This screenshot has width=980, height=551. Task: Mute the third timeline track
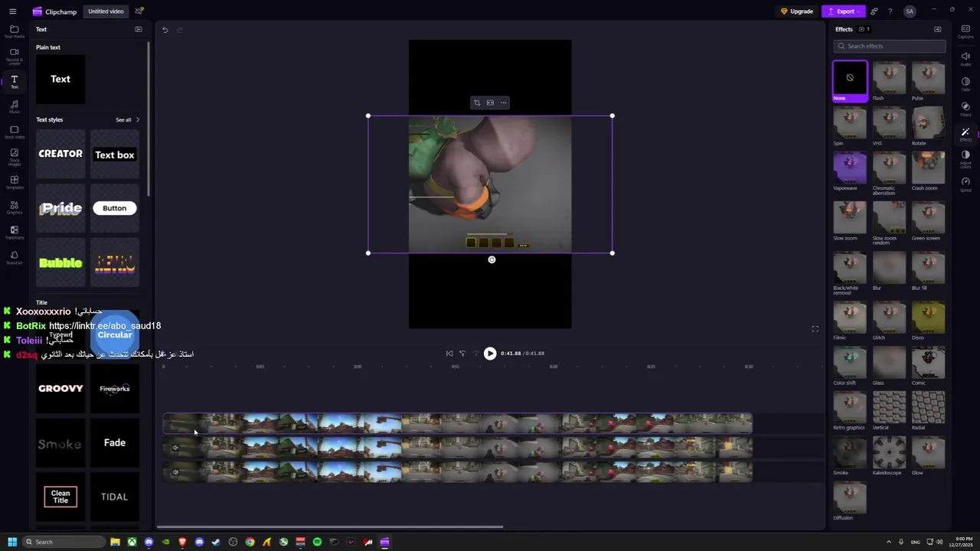(175, 472)
